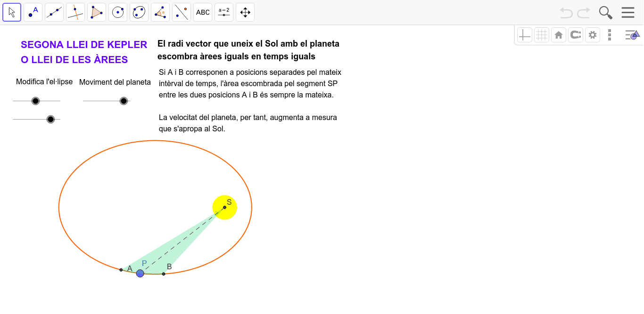Select the ABC Text tool

pos(203,12)
